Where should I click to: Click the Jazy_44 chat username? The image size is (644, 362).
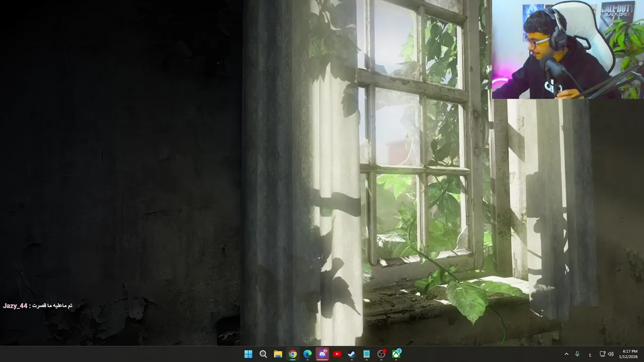pos(15,306)
